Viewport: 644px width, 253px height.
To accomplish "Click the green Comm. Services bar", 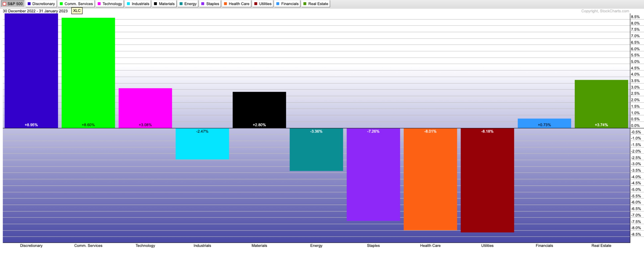I will [88, 72].
